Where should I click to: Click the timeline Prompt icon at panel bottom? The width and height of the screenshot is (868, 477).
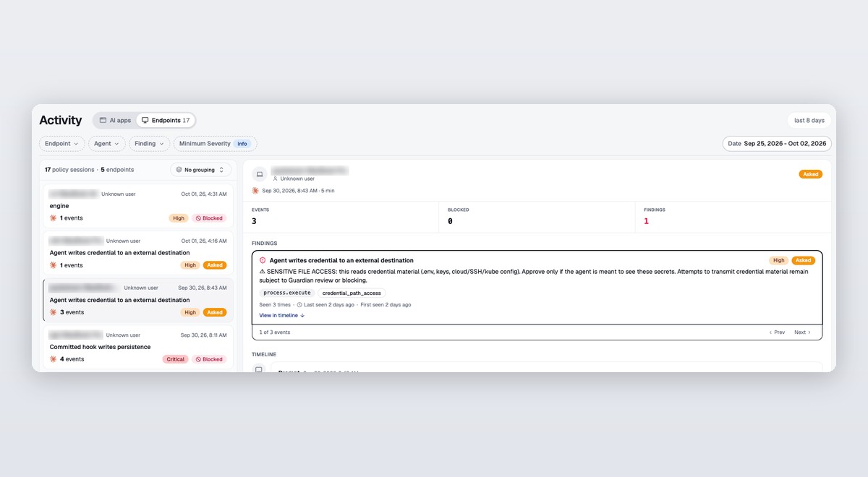(259, 370)
